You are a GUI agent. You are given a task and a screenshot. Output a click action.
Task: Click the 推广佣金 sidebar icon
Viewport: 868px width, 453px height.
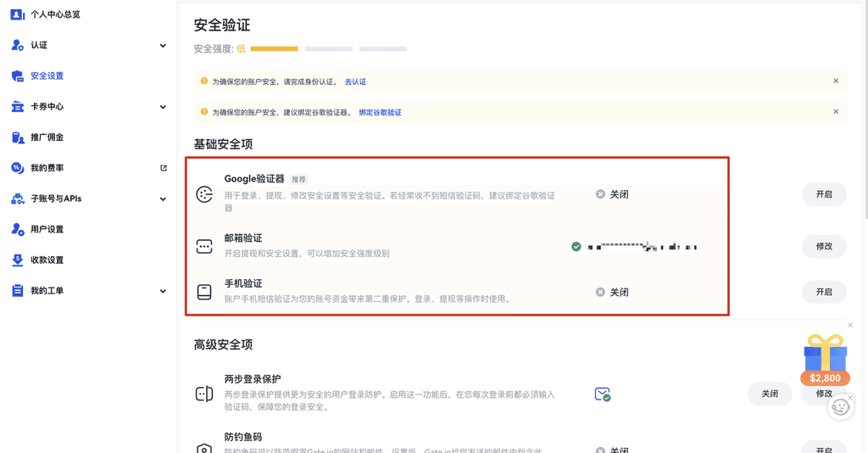point(17,137)
